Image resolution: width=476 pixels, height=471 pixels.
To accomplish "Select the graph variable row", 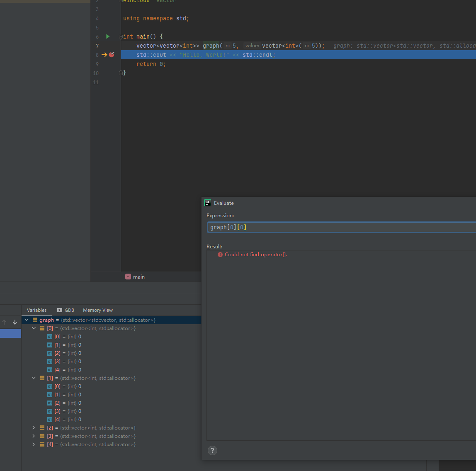I will point(112,320).
